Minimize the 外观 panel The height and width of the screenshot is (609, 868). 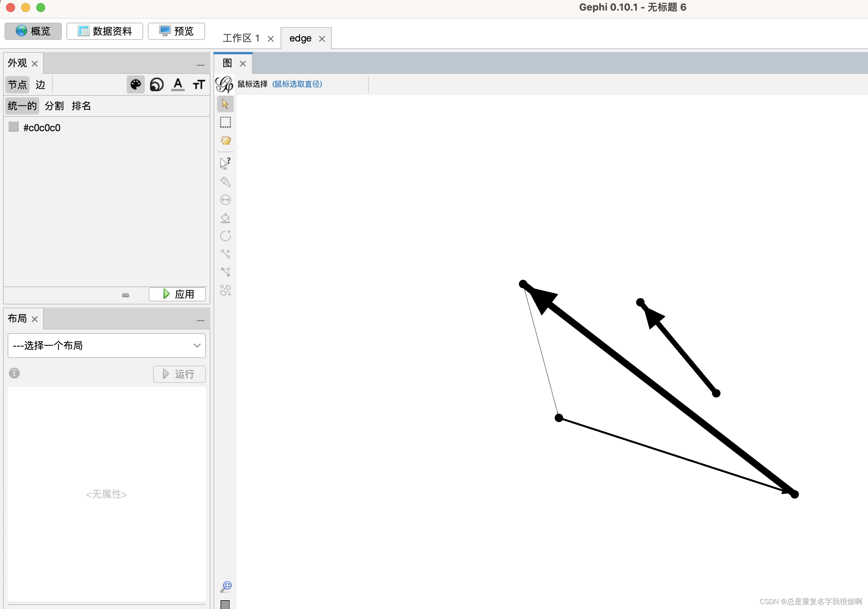click(x=200, y=65)
